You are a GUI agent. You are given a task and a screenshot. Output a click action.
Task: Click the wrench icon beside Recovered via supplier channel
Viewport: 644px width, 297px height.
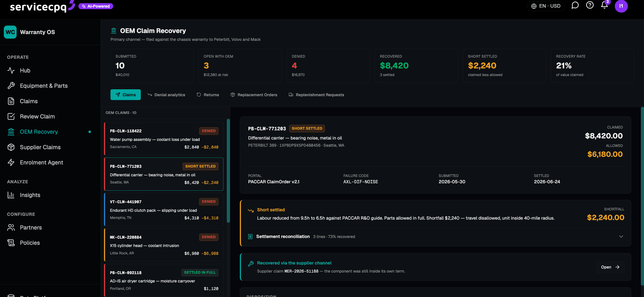pos(251,264)
